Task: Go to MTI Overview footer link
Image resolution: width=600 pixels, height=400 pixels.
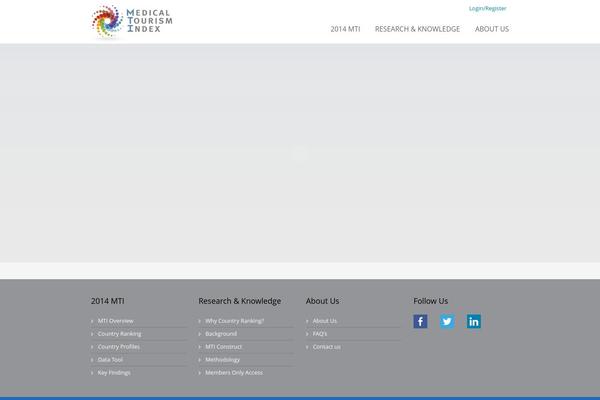Action: tap(116, 321)
